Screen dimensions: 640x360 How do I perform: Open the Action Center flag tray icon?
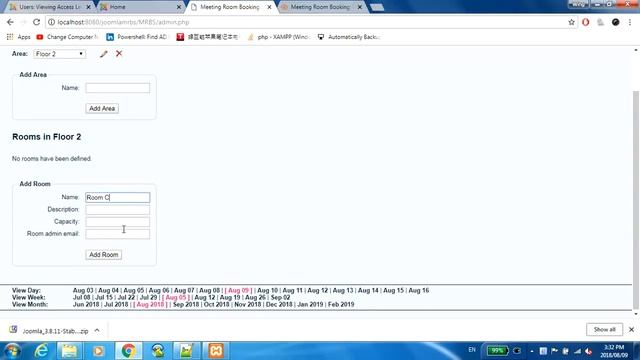click(x=554, y=351)
